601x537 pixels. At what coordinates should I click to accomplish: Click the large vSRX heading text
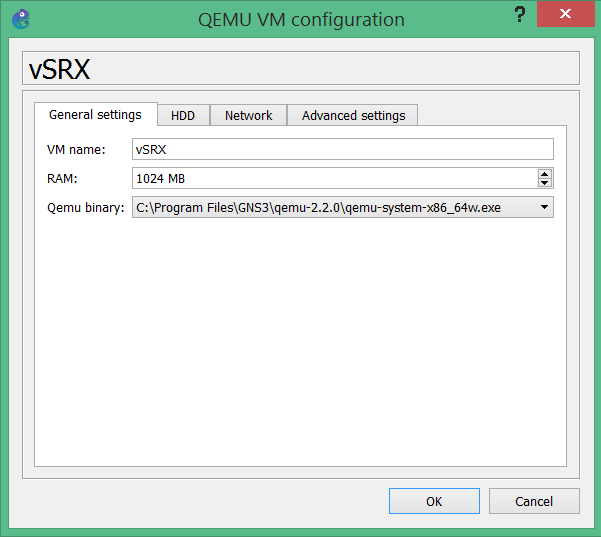click(59, 69)
